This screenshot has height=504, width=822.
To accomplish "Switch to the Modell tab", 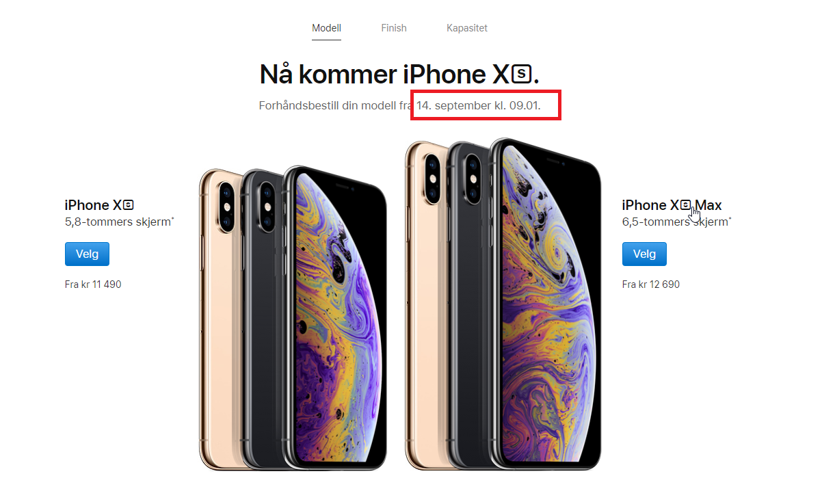I will [x=326, y=28].
